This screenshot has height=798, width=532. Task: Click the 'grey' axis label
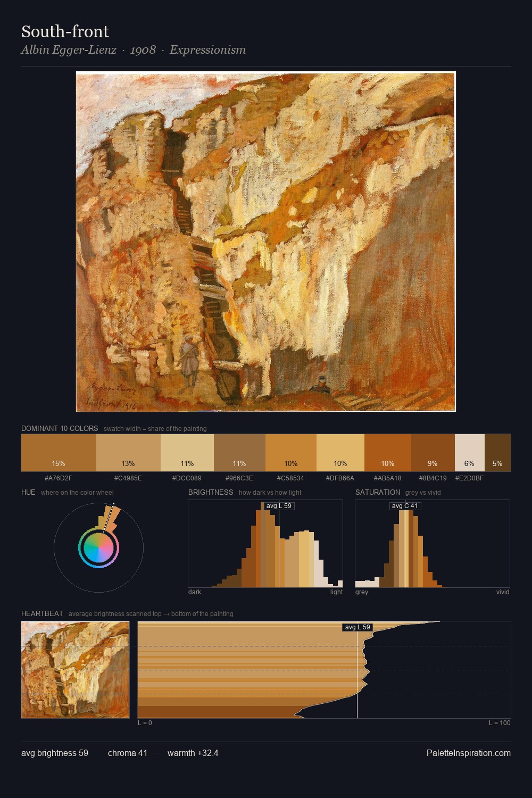click(x=362, y=592)
